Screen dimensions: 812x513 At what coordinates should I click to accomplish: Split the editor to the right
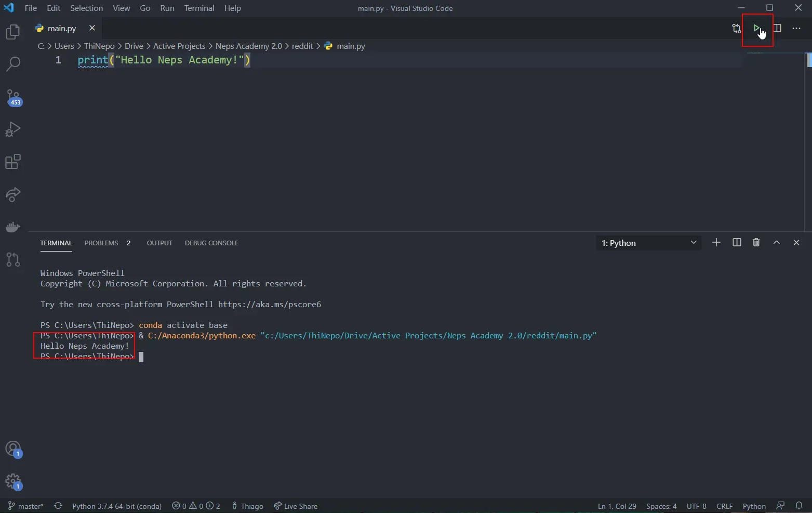(x=777, y=28)
